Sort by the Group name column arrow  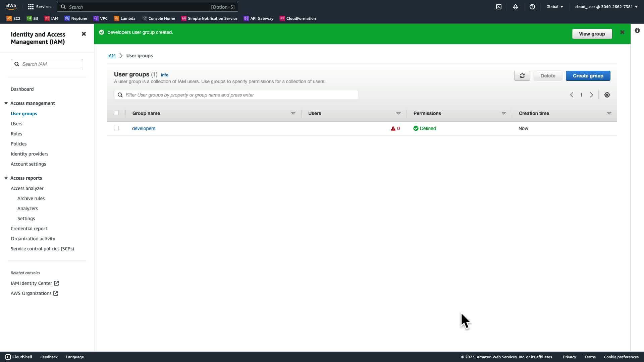[x=293, y=113]
